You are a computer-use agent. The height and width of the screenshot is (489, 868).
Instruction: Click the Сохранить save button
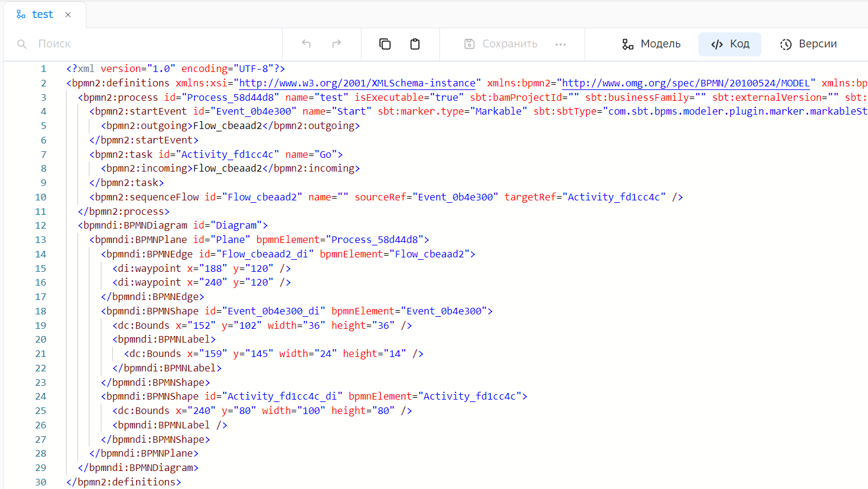pos(501,44)
